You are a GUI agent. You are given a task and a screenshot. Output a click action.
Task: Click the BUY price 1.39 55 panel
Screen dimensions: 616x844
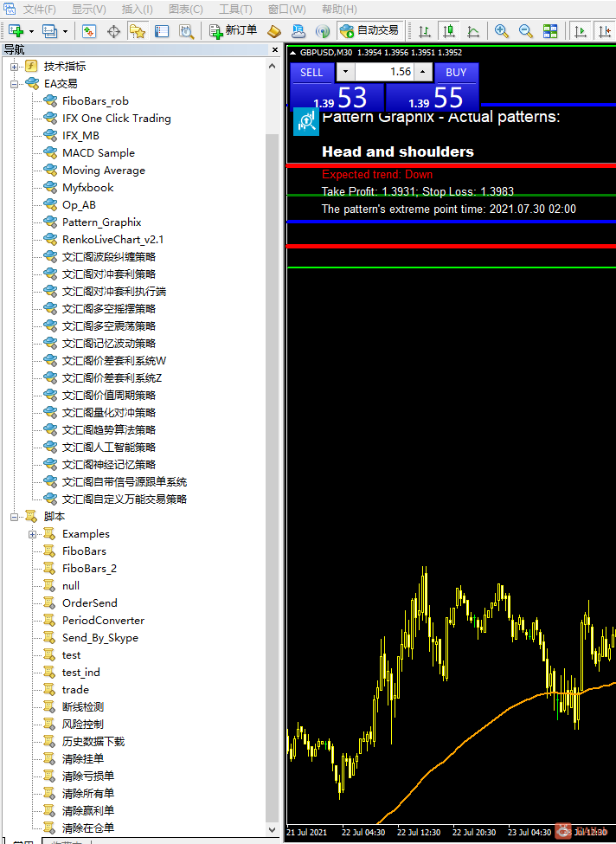432,98
